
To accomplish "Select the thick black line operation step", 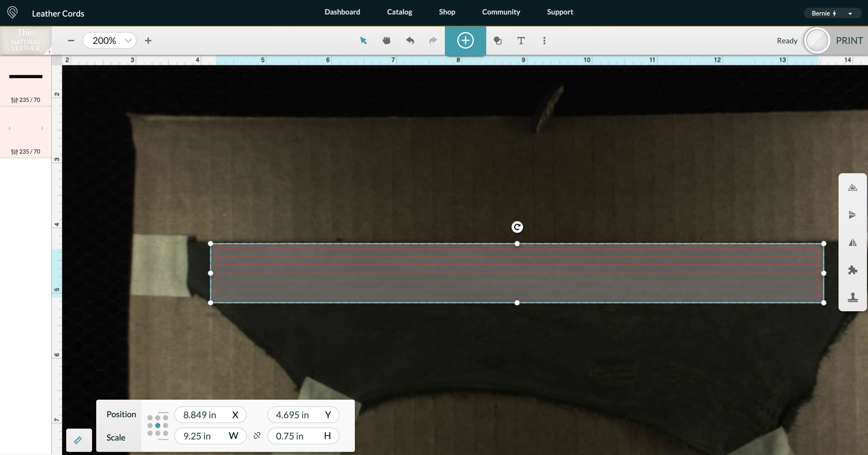I will 26,77.
